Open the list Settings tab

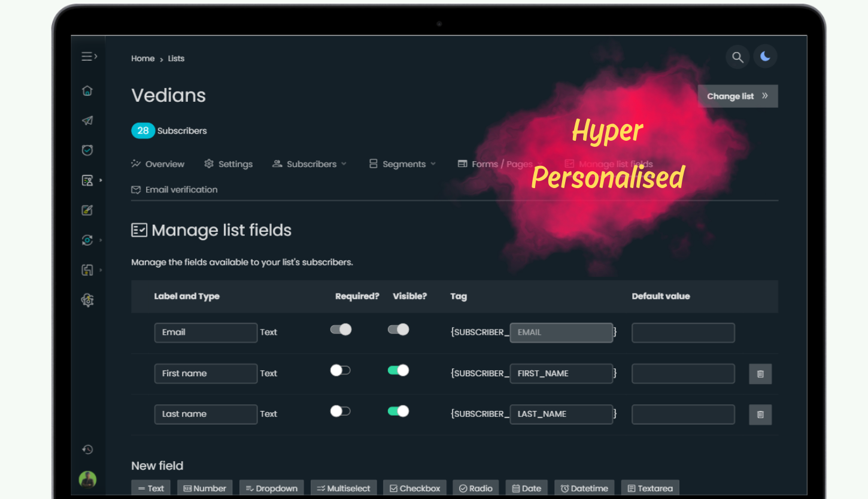coord(228,164)
